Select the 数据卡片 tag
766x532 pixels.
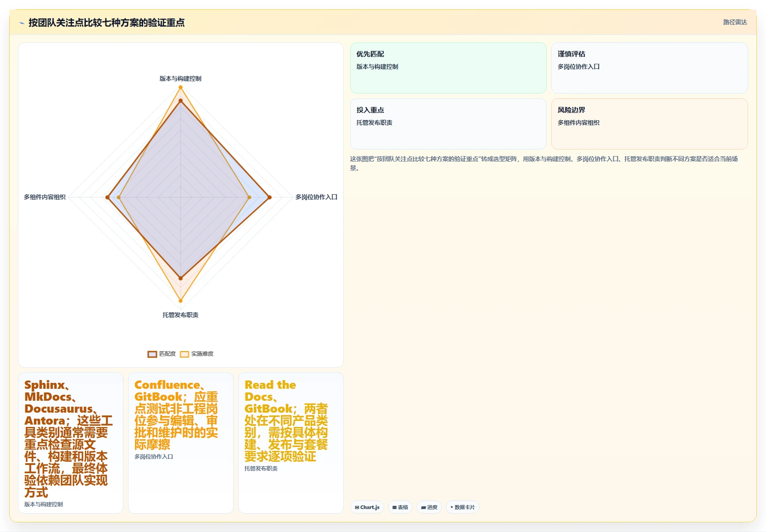[463, 507]
